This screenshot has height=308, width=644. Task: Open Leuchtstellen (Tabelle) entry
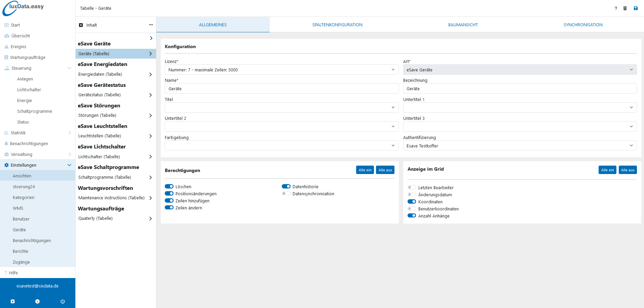116,136
